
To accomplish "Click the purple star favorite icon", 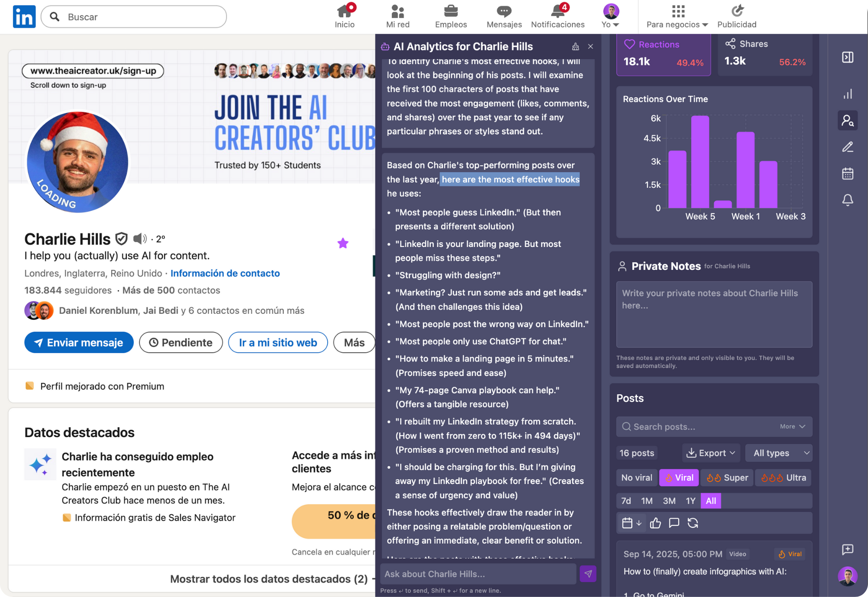I will click(x=343, y=244).
